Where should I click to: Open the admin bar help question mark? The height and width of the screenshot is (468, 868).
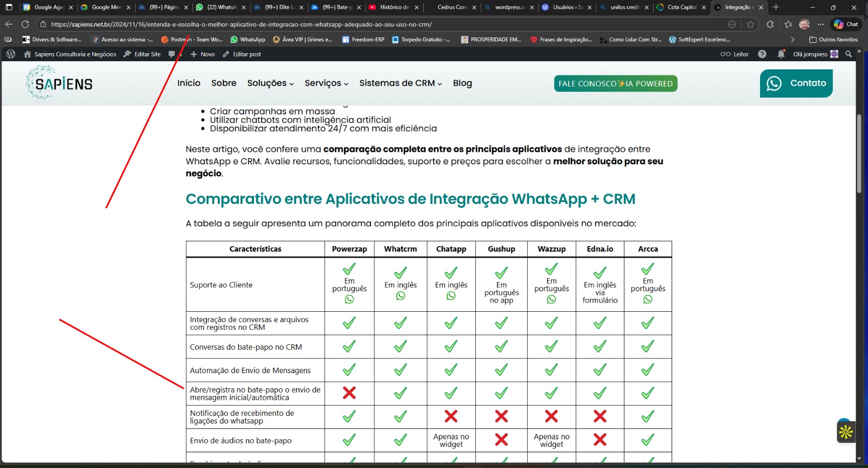pyautogui.click(x=762, y=54)
